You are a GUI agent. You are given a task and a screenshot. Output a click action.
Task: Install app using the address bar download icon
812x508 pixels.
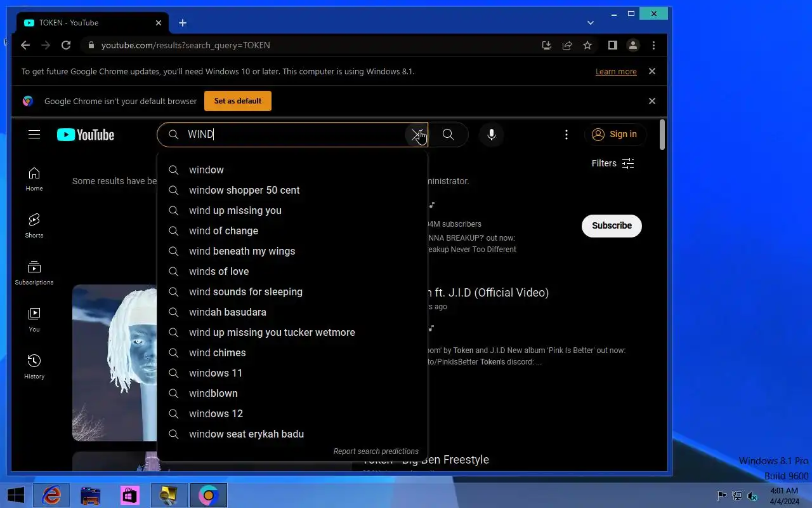[x=546, y=45]
